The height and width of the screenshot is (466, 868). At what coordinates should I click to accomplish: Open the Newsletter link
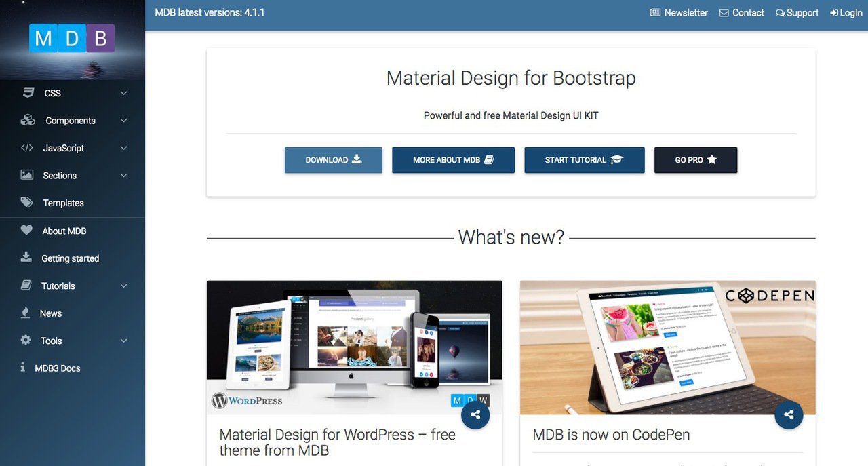(x=679, y=13)
